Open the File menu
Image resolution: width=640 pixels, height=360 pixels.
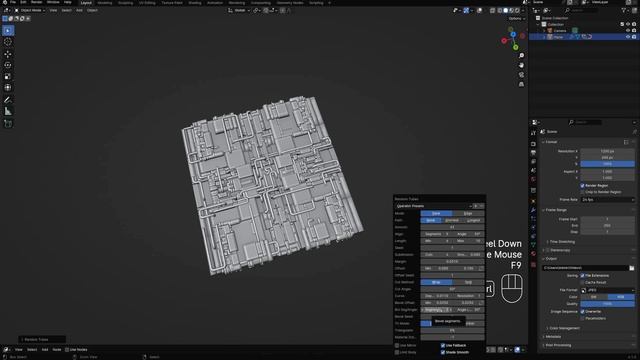coord(13,2)
